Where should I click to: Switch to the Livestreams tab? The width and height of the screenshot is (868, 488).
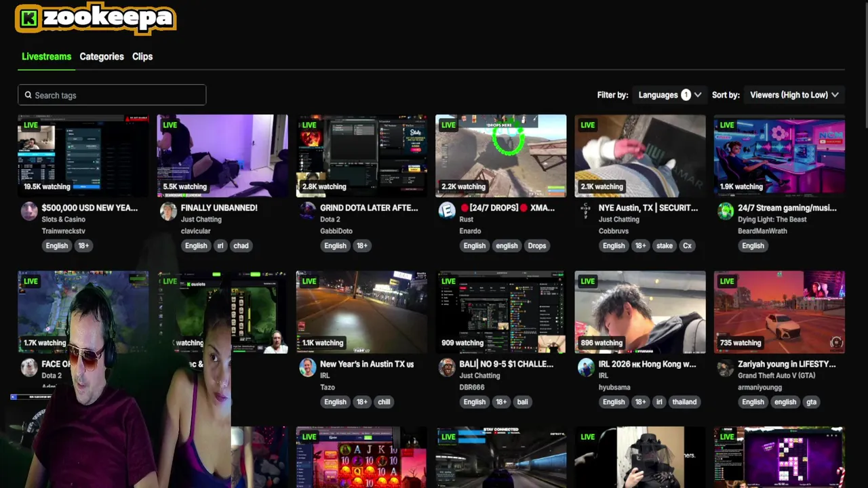pos(46,56)
